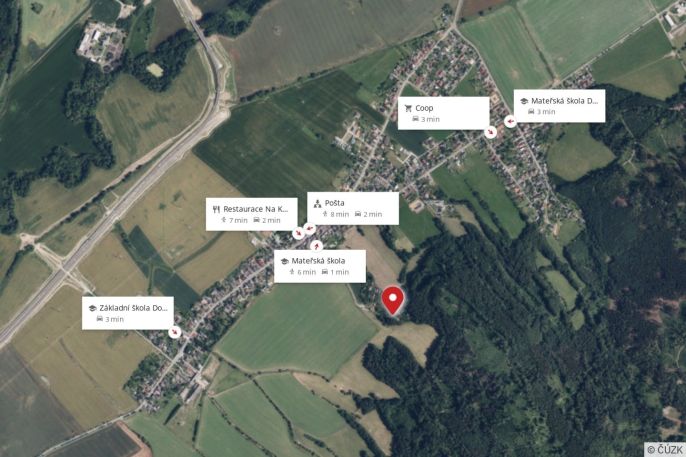686x457 pixels.
Task: Click the arrow marker under the Restaurace label
Action: (x=298, y=233)
